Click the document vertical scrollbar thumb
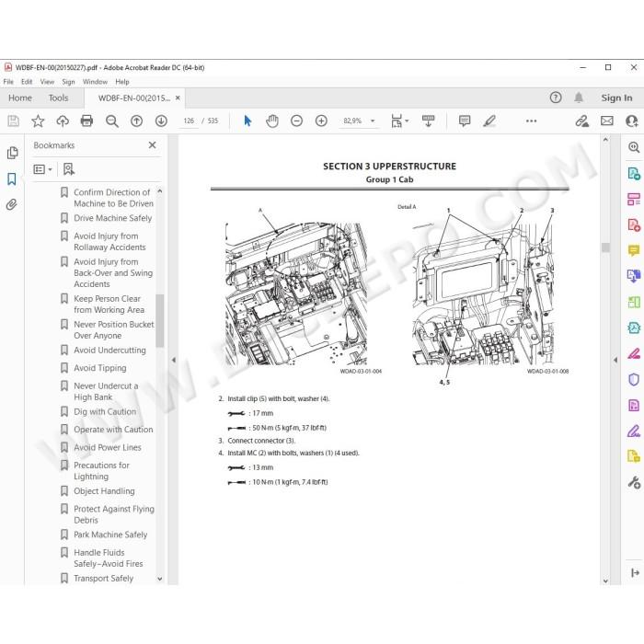Viewport: 644px width, 644px height. 605,247
